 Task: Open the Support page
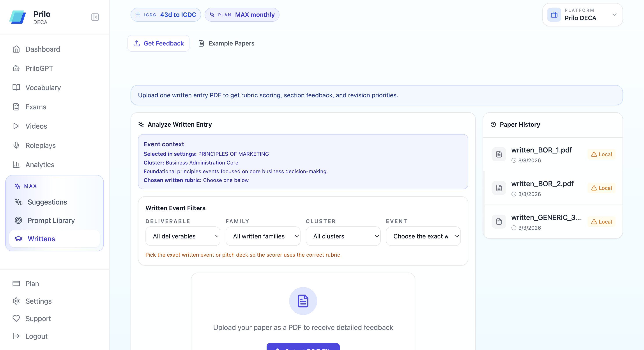click(x=55, y=318)
